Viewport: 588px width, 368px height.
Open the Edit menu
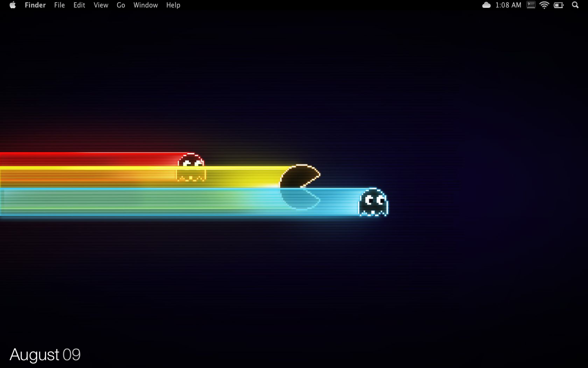click(x=79, y=5)
